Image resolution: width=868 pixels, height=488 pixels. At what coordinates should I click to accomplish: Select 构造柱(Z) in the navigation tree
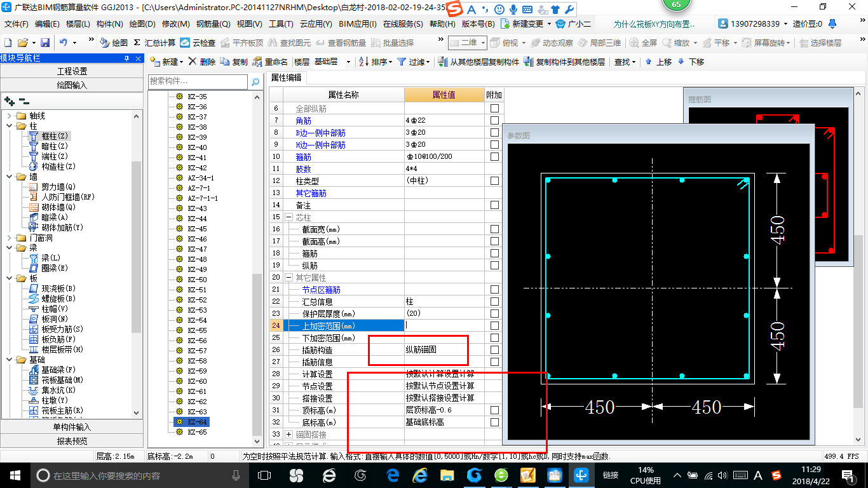click(58, 166)
